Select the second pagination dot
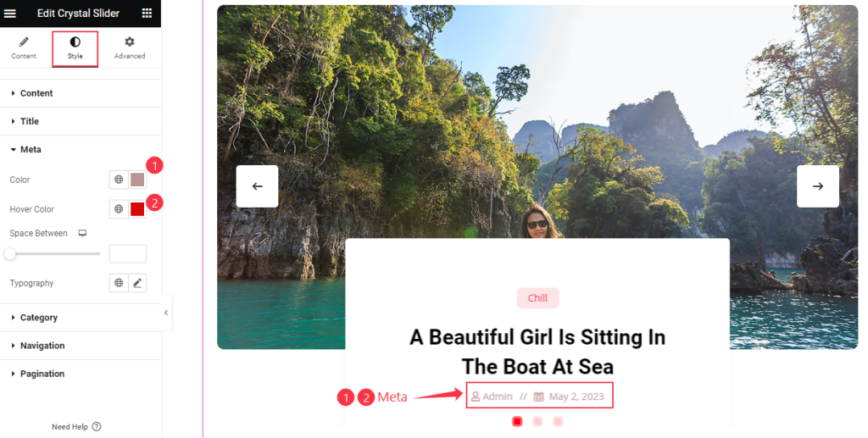Screen dimensions: 868x438 click(537, 421)
